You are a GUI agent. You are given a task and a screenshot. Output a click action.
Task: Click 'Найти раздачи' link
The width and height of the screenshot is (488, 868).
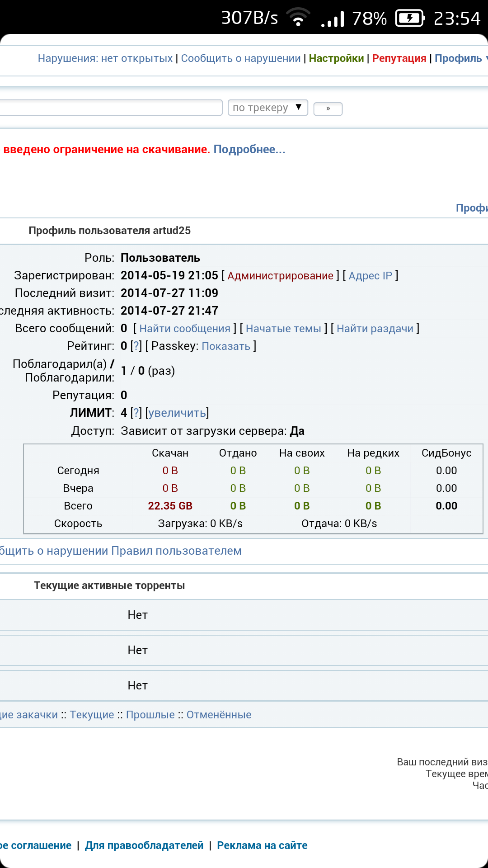[375, 329]
